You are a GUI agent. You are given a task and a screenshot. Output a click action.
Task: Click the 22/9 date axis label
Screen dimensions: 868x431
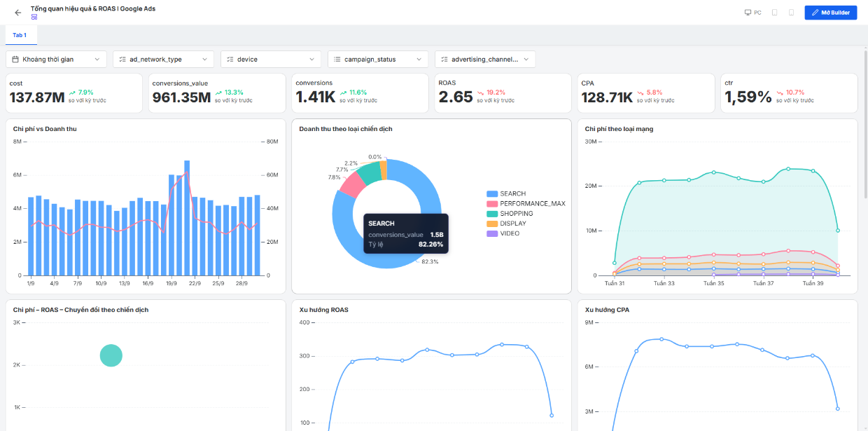tap(195, 284)
